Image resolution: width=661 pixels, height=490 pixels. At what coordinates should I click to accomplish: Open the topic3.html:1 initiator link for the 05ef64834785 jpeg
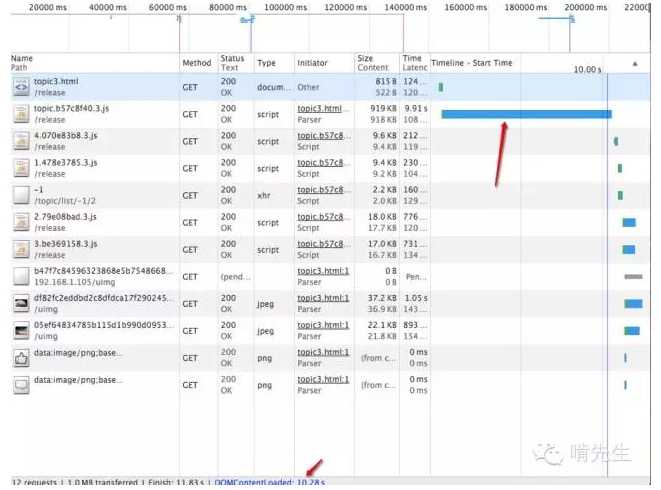point(323,325)
